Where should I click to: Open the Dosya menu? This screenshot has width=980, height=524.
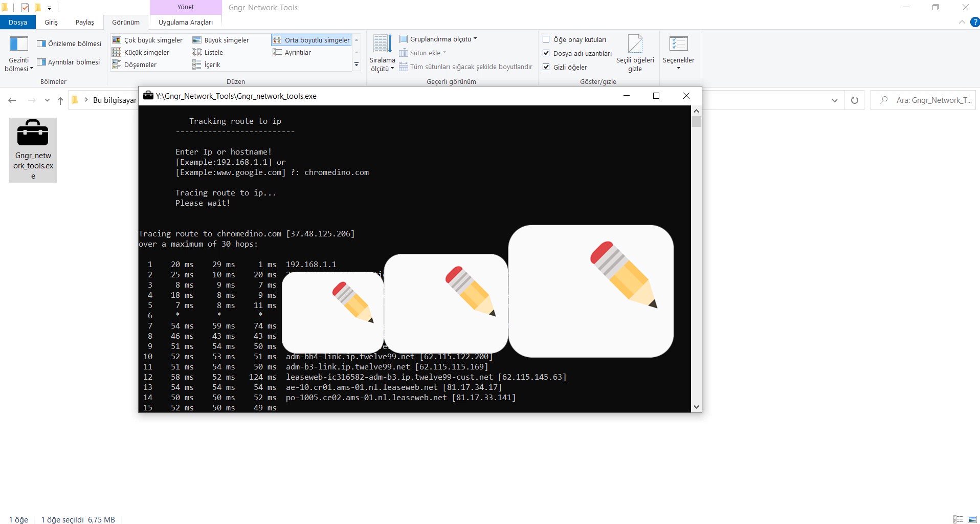pyautogui.click(x=18, y=22)
